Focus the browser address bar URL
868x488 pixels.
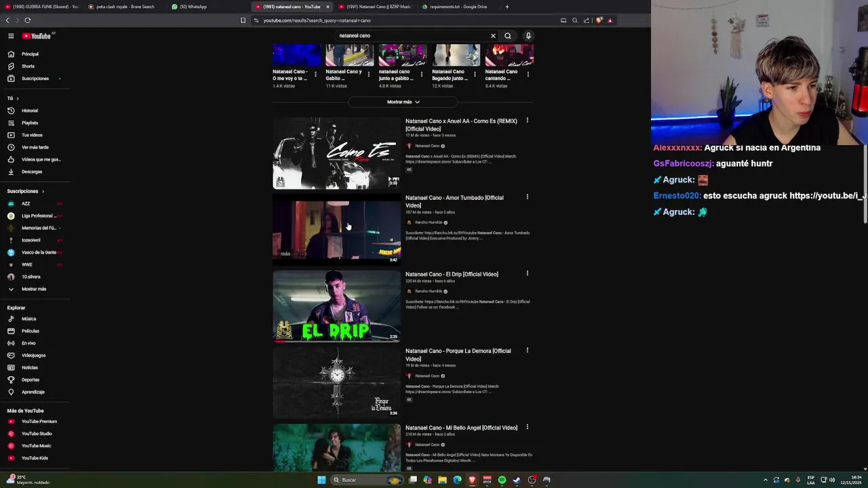click(x=317, y=20)
